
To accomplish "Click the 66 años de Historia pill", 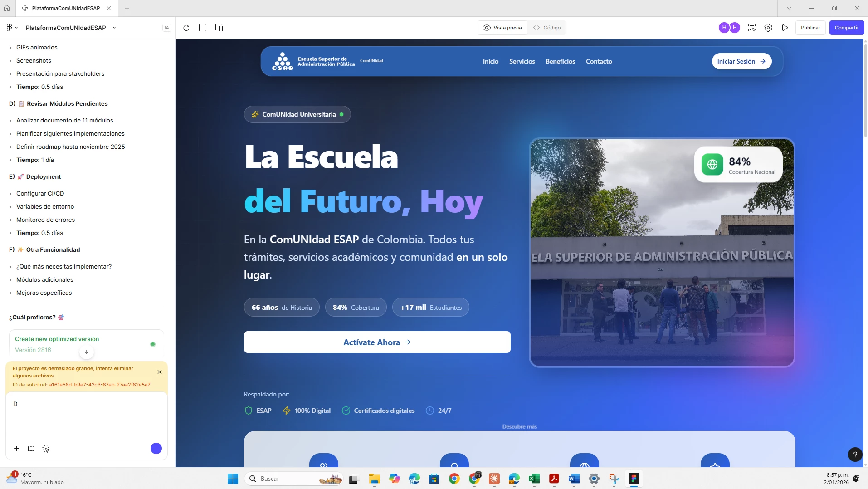I will click(282, 307).
